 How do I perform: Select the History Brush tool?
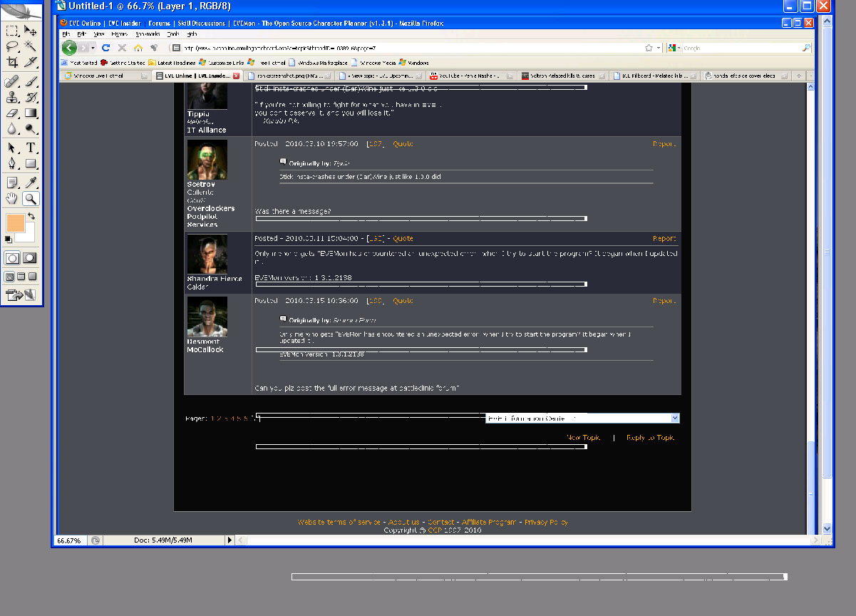(31, 98)
